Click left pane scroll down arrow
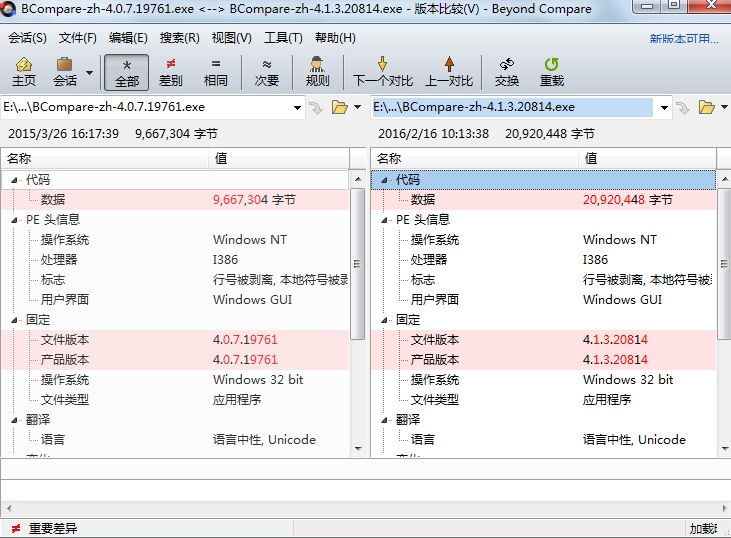Viewport: 731px width, 538px height. [x=358, y=448]
